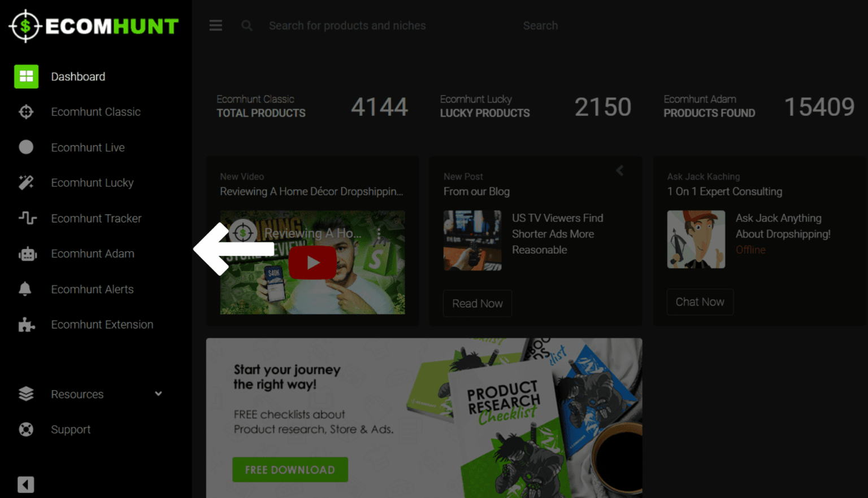Open the Support menu item

tap(71, 430)
